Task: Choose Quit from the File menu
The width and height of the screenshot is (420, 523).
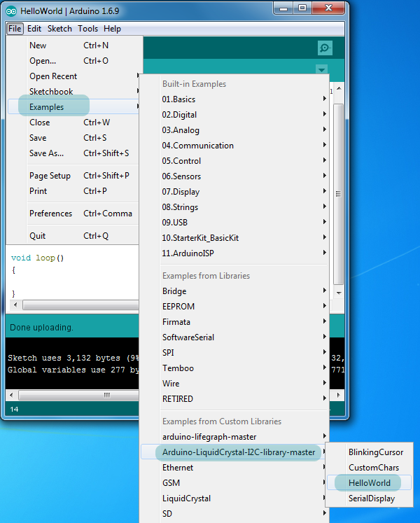Action: [x=73, y=236]
